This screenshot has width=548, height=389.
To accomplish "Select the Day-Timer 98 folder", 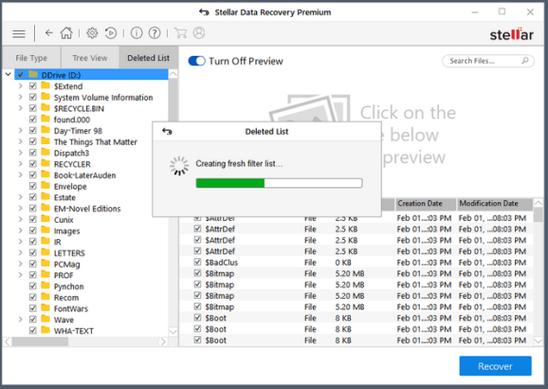I will (78, 131).
